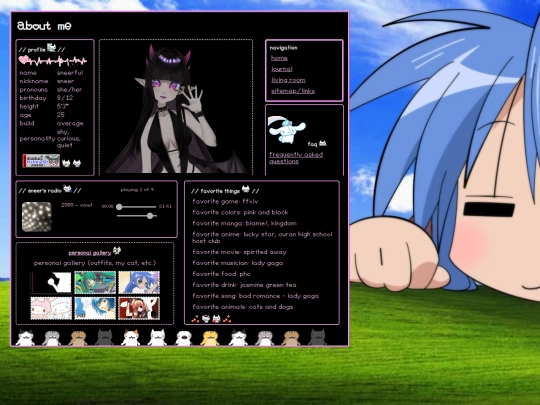Image resolution: width=540 pixels, height=405 pixels.
Task: Click the 'faq' label text
Action: coord(312,144)
